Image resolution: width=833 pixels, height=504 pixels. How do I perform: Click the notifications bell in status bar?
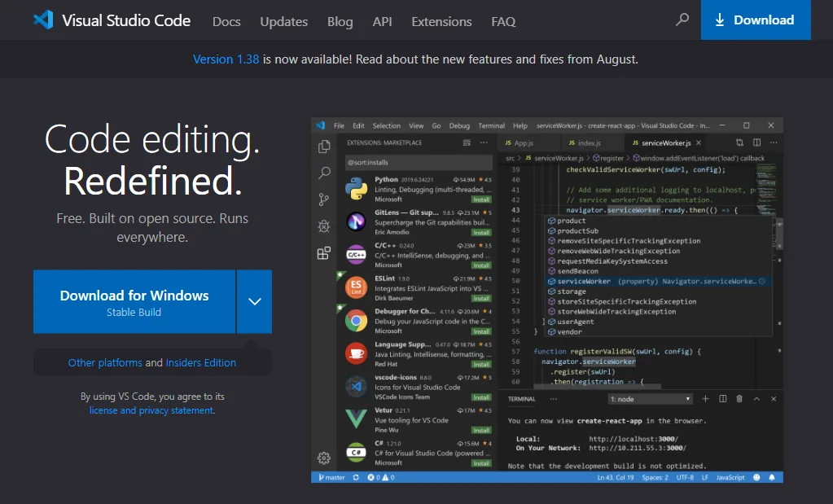(772, 477)
